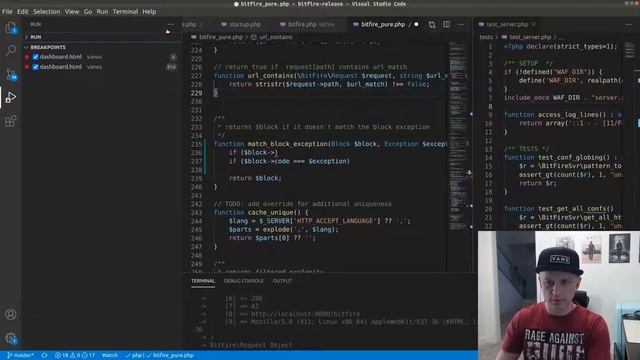Open the Explorer view in activity bar
This screenshot has width=640, height=360.
[x=11, y=28]
